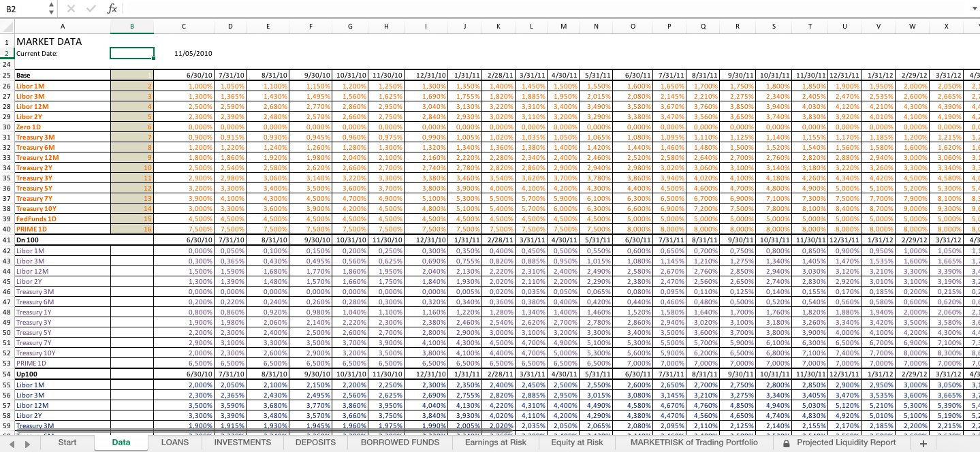Select column C by clicking its header

click(183, 27)
